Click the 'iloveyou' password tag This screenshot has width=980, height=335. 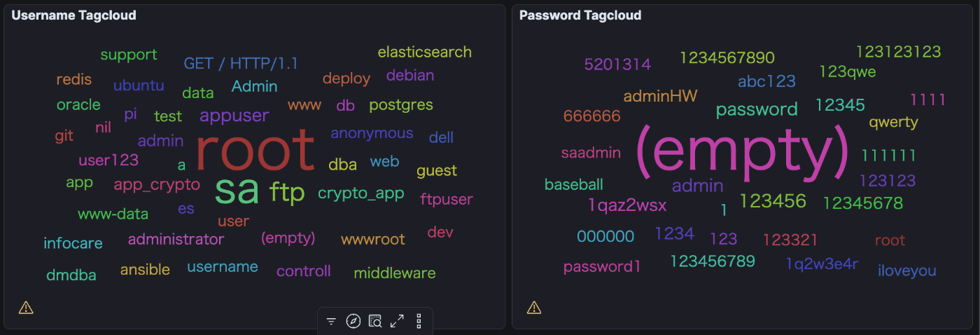[907, 271]
